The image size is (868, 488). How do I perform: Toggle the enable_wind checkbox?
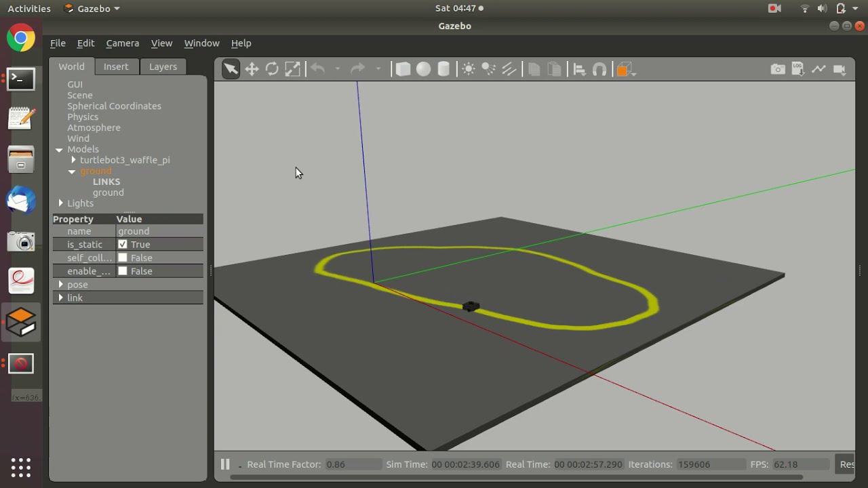[x=123, y=271]
